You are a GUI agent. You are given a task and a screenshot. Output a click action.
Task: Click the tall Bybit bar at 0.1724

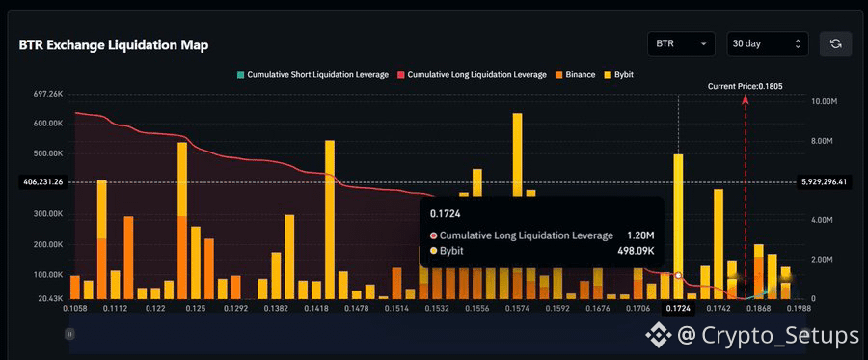[x=678, y=226]
